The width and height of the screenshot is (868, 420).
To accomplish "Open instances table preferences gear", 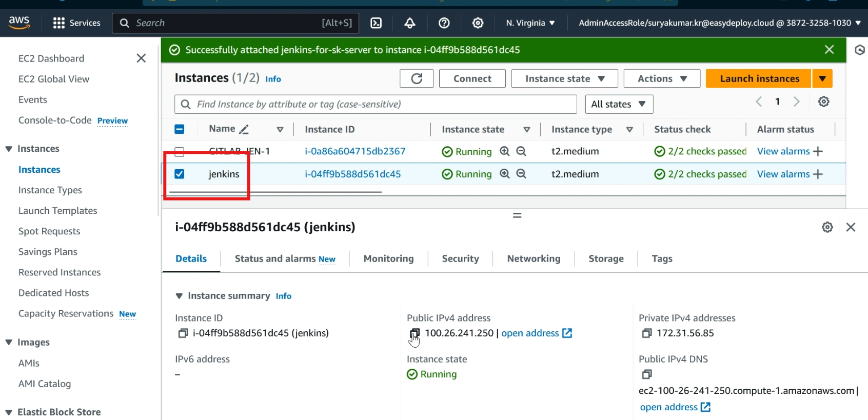I will [824, 102].
